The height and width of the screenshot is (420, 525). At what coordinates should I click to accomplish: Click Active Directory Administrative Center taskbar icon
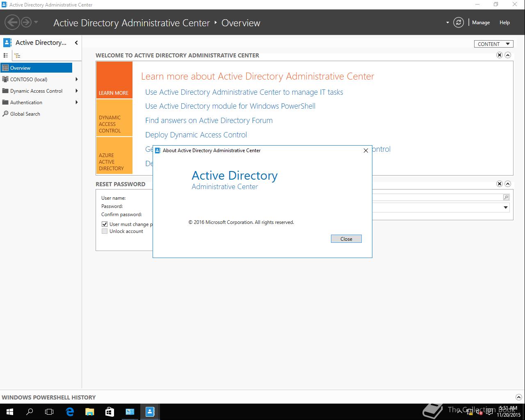[x=150, y=412]
